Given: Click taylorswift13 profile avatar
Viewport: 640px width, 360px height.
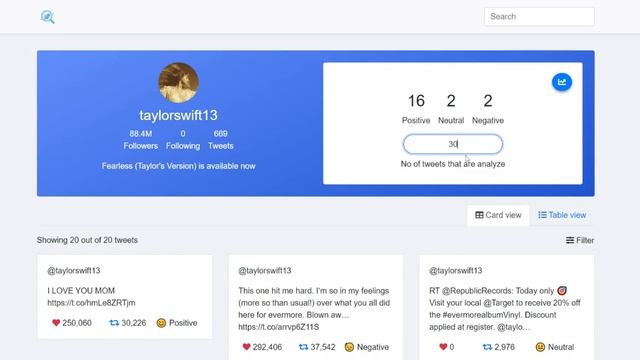Looking at the screenshot, I should (x=178, y=82).
